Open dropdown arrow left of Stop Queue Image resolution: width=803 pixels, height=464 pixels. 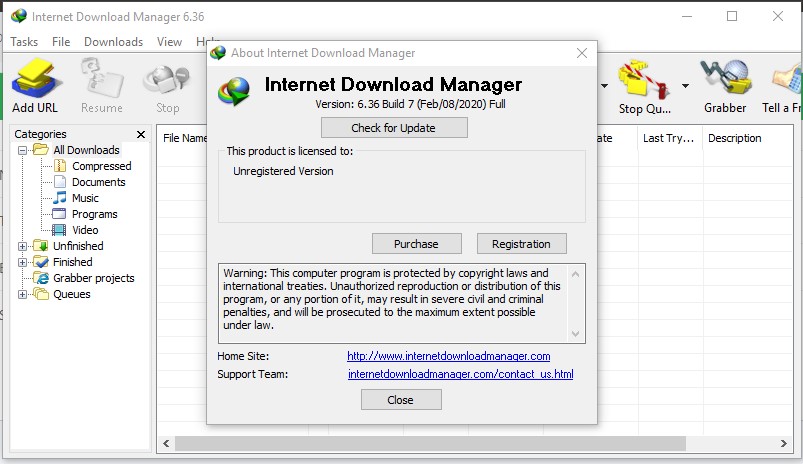tap(604, 86)
